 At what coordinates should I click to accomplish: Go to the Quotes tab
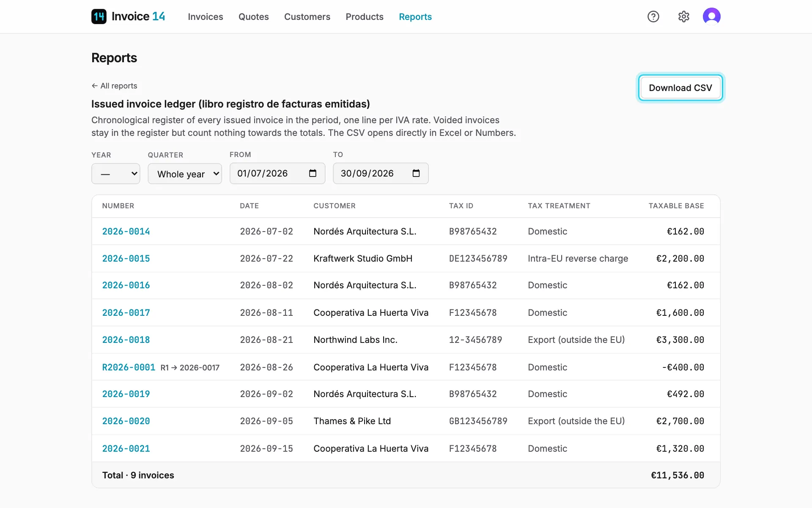coord(254,17)
